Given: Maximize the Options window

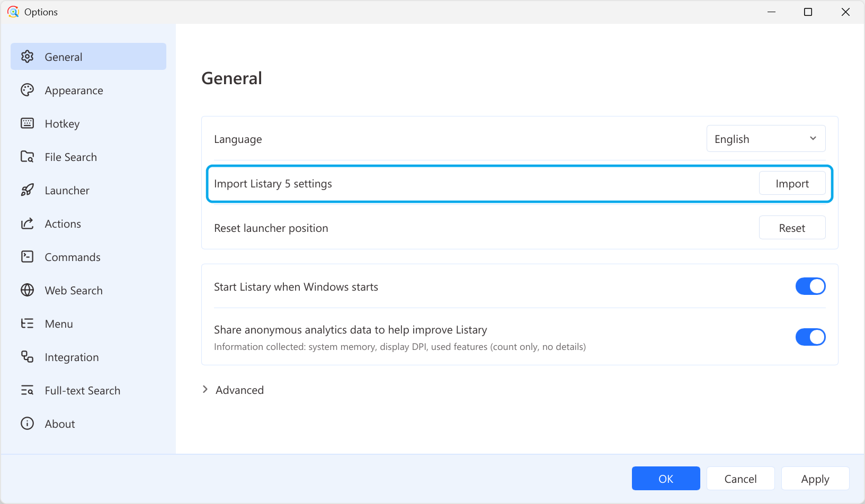Looking at the screenshot, I should click(x=808, y=12).
